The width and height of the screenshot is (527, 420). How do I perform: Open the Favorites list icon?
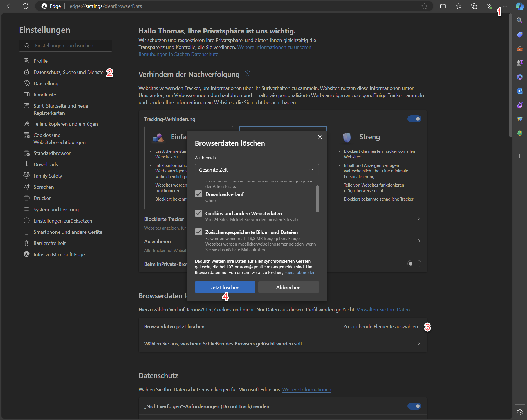(459, 6)
